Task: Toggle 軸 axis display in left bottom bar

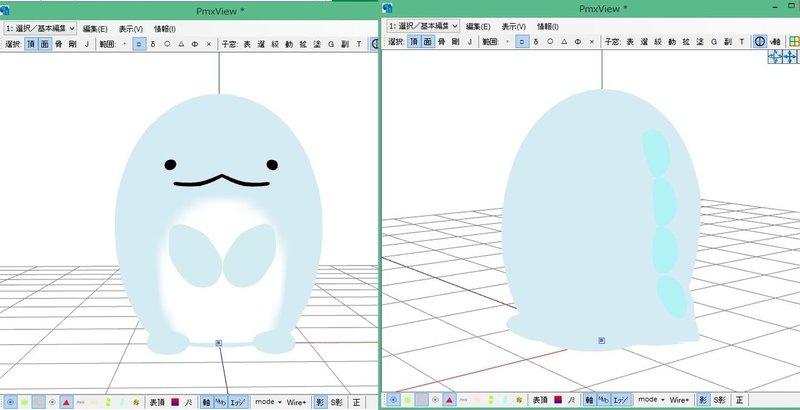Action: 206,402
